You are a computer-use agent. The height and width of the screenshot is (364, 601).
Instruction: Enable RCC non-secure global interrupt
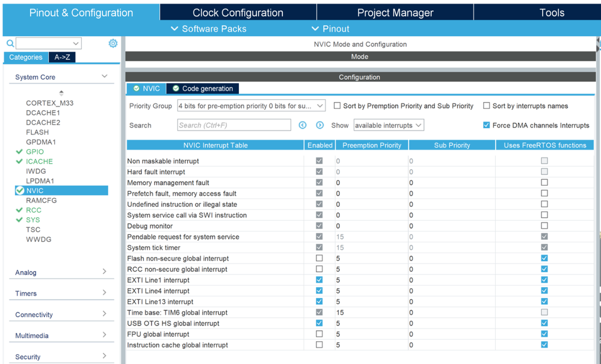coord(319,269)
